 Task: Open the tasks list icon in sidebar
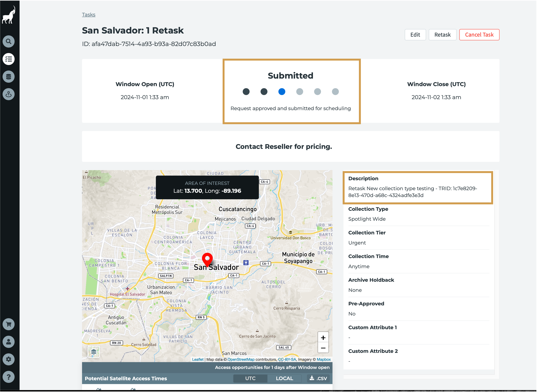[9, 59]
